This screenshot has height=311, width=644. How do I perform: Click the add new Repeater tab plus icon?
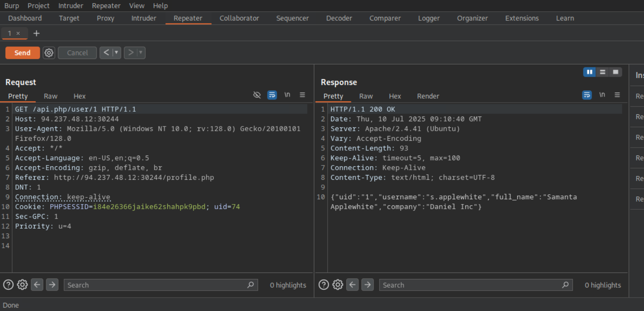pyautogui.click(x=36, y=33)
